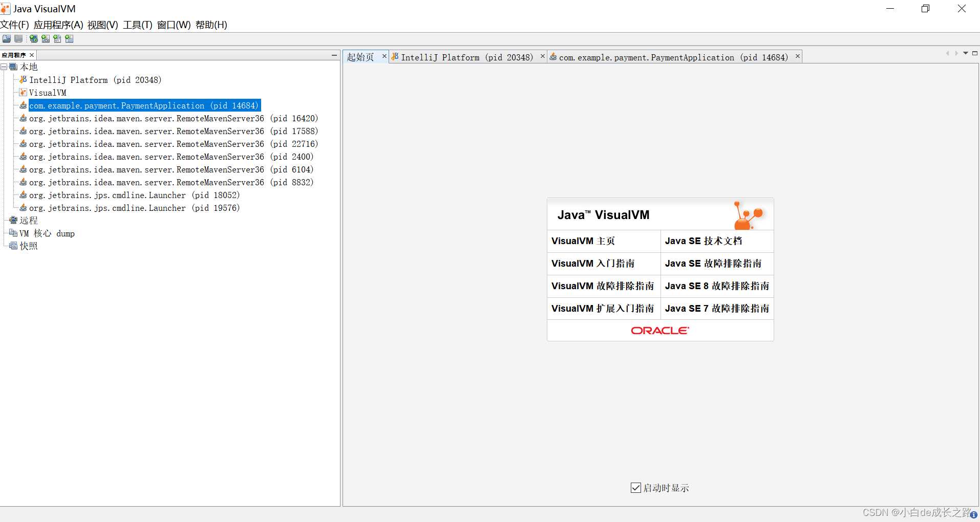Viewport: 980px width, 522px height.
Task: Open Java SE 7 故障排除指南 link
Action: point(717,309)
